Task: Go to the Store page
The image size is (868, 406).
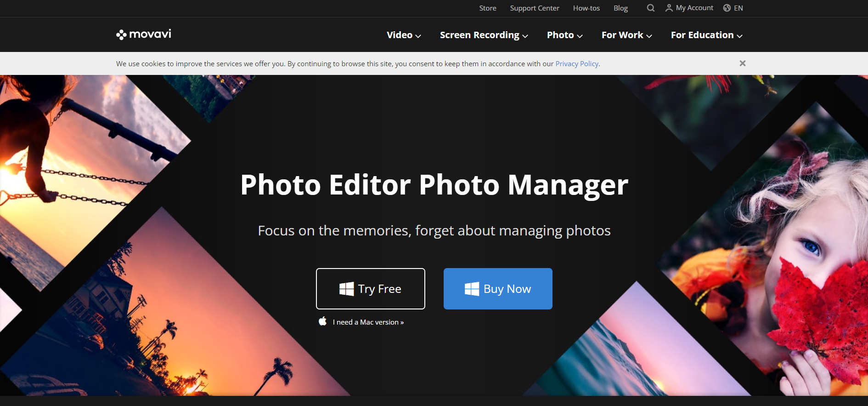Action: coord(487,8)
